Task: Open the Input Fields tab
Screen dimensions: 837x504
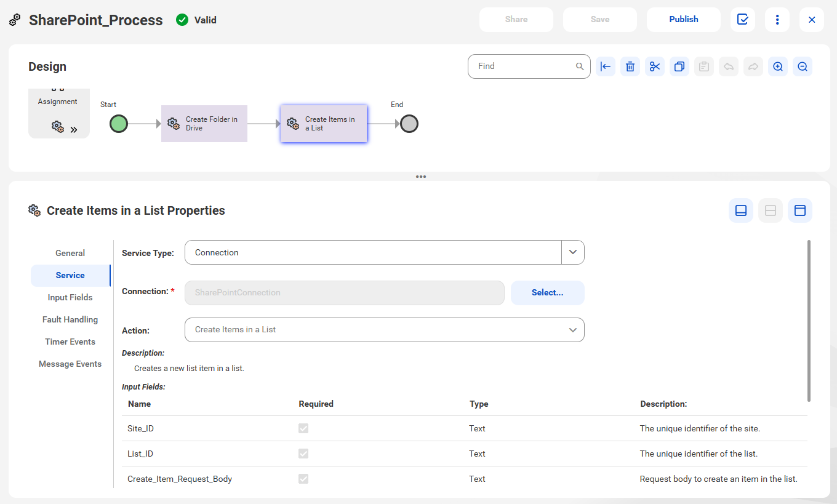Action: click(70, 297)
